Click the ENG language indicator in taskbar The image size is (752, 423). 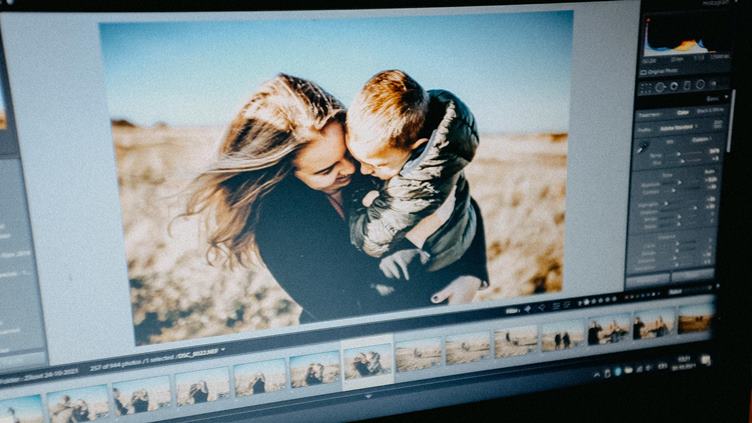click(x=663, y=366)
